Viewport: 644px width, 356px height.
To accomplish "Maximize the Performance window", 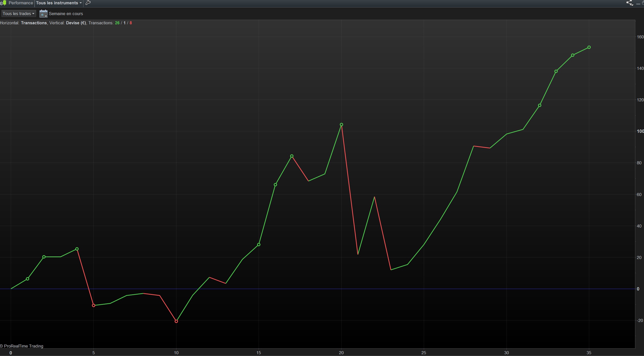I will point(643,3).
